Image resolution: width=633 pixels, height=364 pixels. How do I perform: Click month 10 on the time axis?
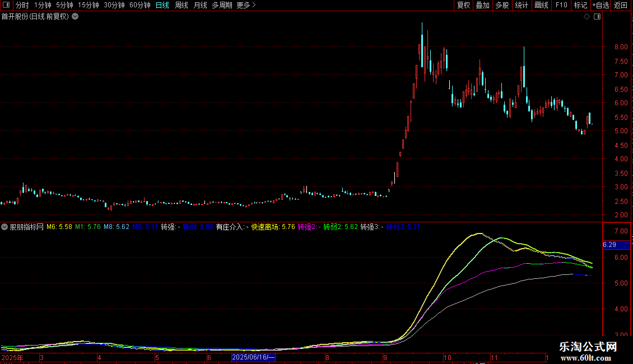(x=447, y=357)
